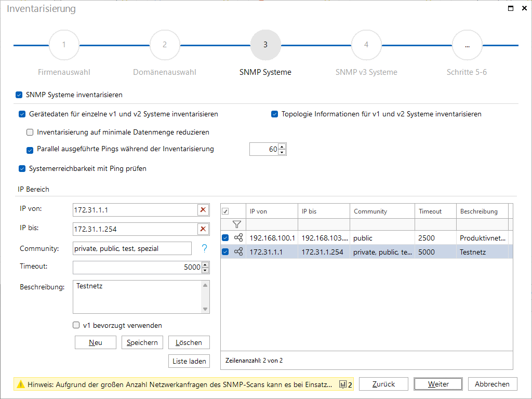
Task: Click into the IP bis input field
Action: coord(135,229)
